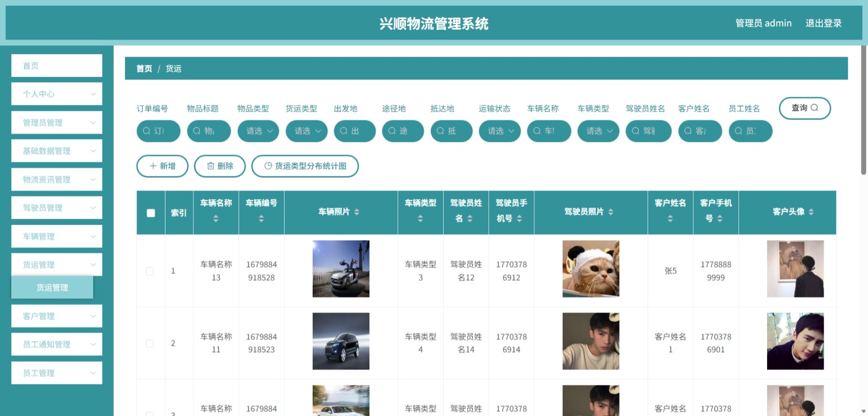
Task: Sort by 客户手机号 column arrows
Action: coord(720,218)
